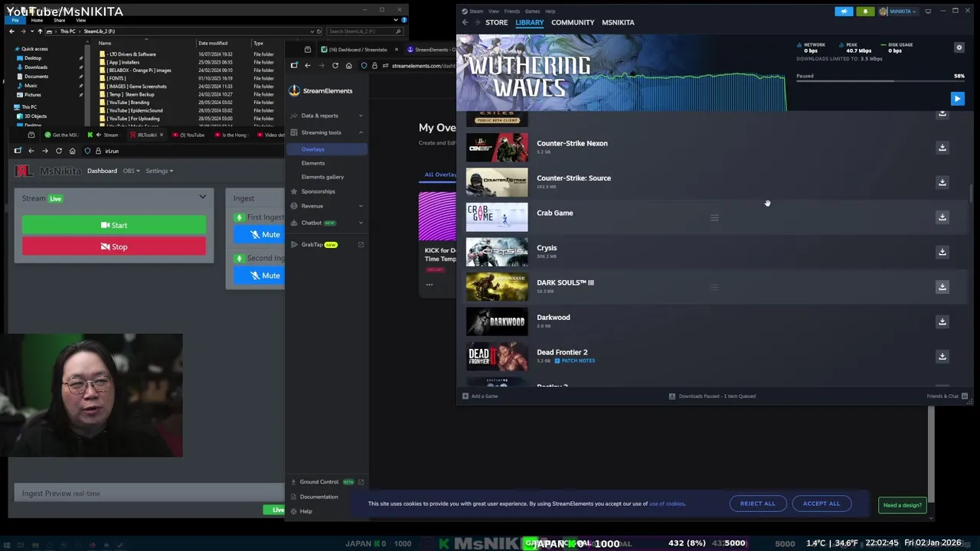Viewport: 980px width, 551px height.
Task: Open IRLToolkit Dashboard link
Action: [x=102, y=171]
